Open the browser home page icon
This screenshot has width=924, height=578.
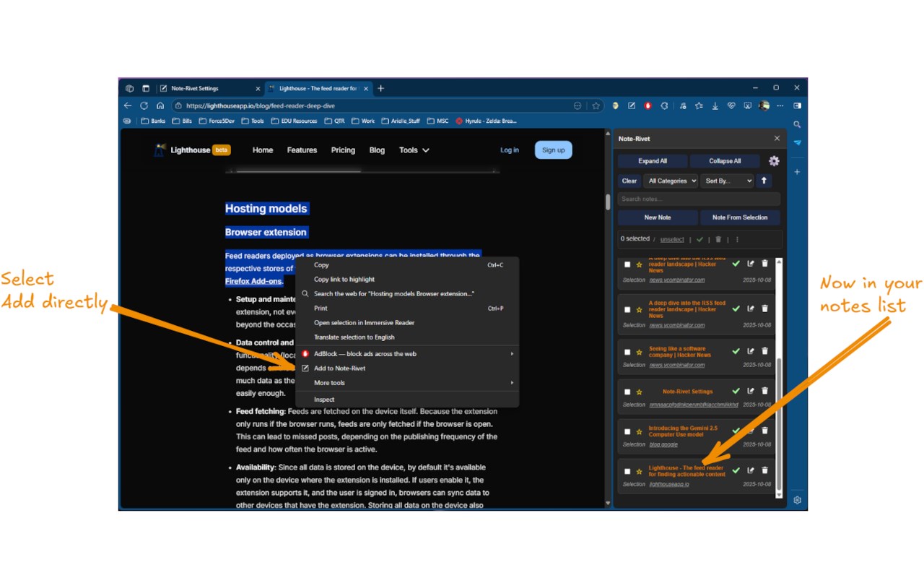[160, 105]
